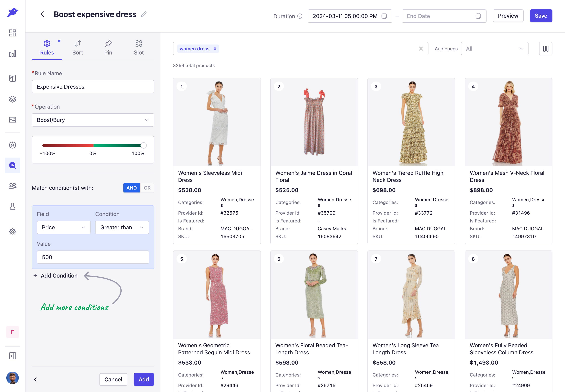Focus the Value input containing 500
This screenshot has height=392, width=565.
(x=93, y=257)
